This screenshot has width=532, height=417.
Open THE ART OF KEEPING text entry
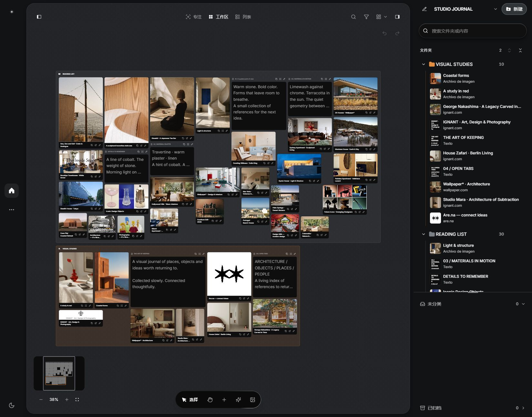(x=476, y=141)
